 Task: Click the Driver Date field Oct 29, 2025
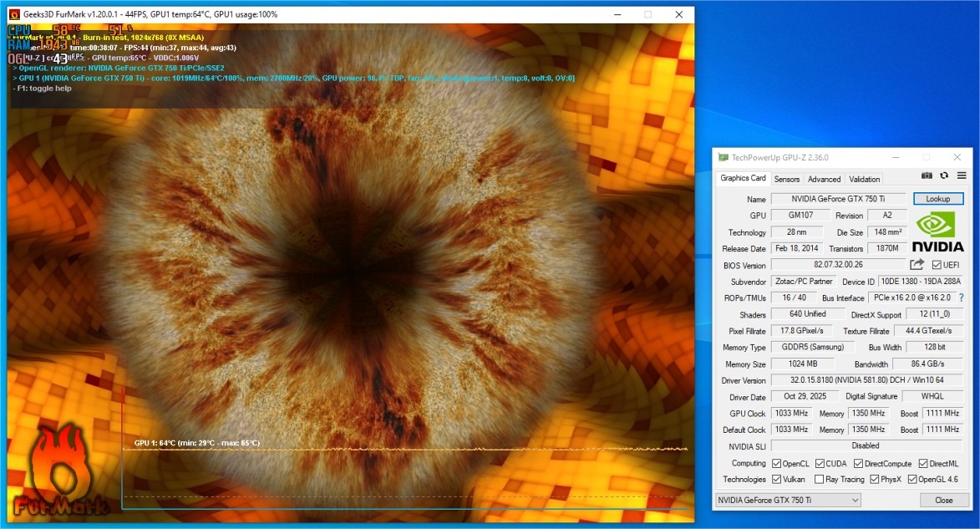[x=805, y=396]
